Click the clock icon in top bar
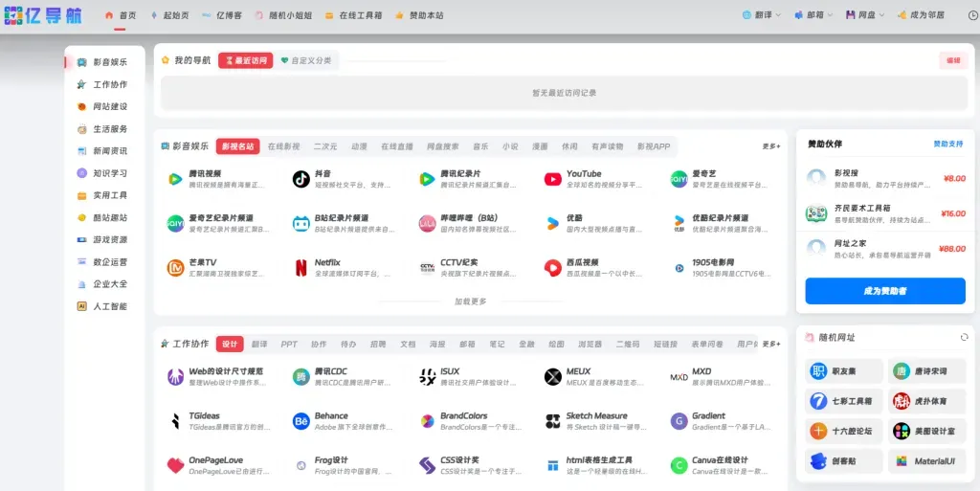Viewport: 980px width, 491px height. [x=972, y=15]
